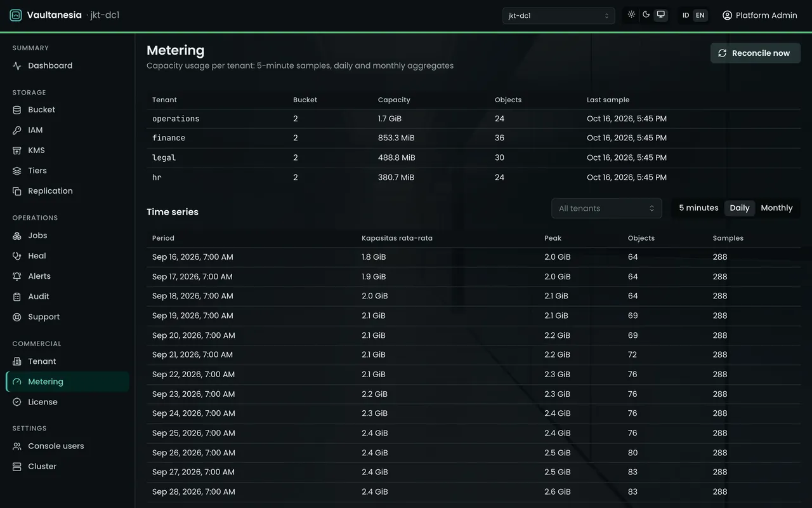The image size is (812, 508).
Task: Click the Reconcile now button
Action: [x=756, y=53]
